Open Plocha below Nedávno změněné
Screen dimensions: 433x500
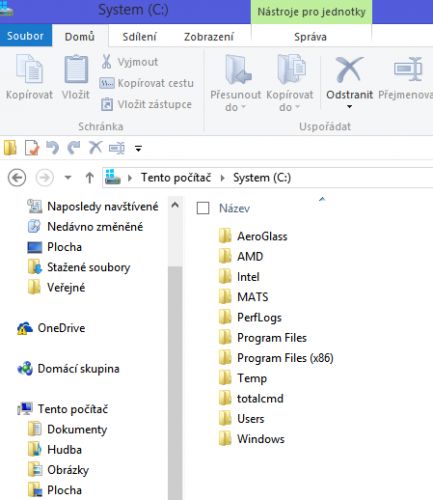[x=55, y=247]
